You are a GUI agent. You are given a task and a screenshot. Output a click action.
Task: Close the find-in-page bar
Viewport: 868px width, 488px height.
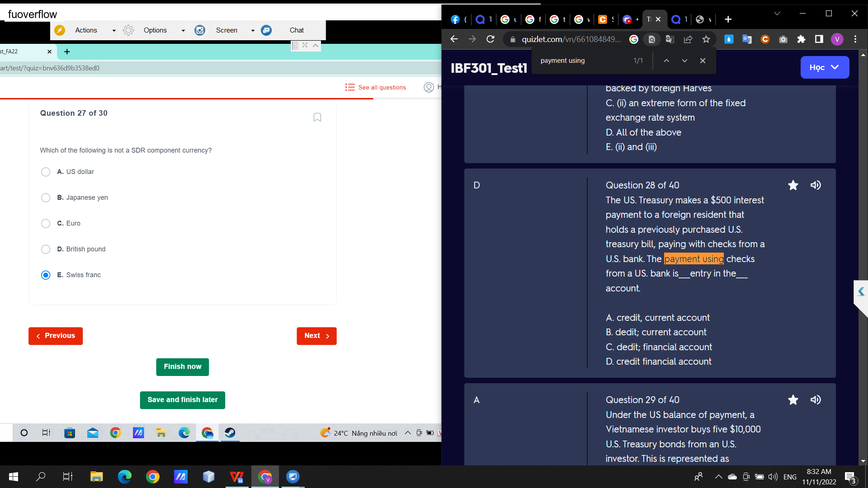(x=703, y=61)
